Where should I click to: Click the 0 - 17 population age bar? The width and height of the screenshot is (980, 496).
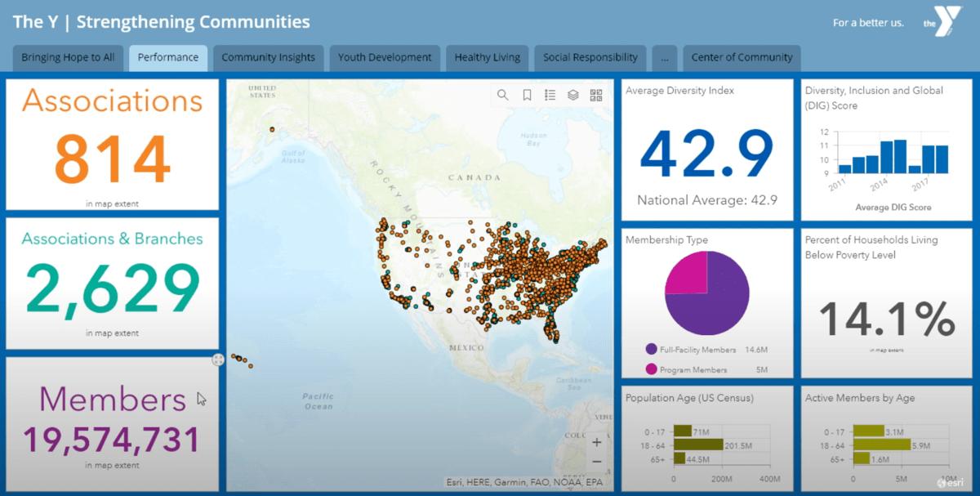point(683,431)
